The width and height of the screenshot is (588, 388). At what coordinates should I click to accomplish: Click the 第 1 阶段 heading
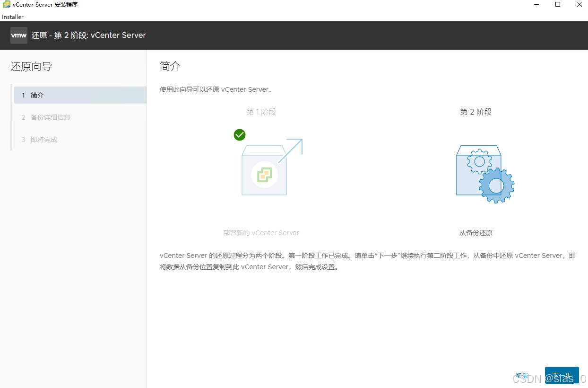pos(261,112)
